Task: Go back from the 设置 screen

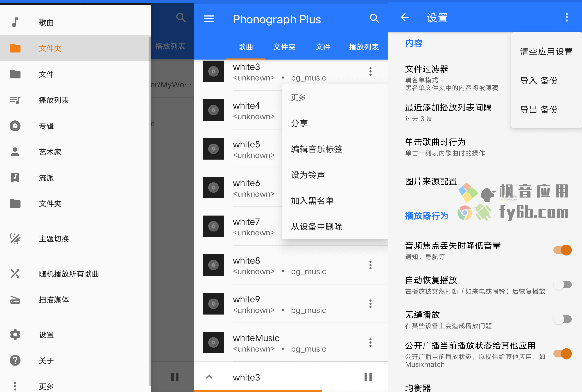Action: (405, 17)
